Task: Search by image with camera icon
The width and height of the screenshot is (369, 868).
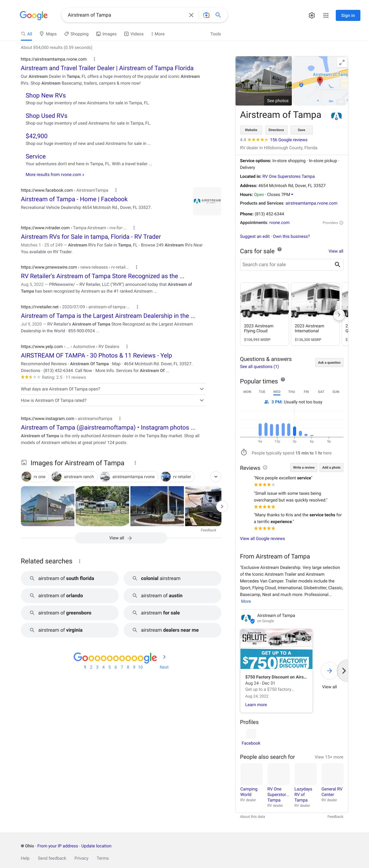Action: [206, 15]
